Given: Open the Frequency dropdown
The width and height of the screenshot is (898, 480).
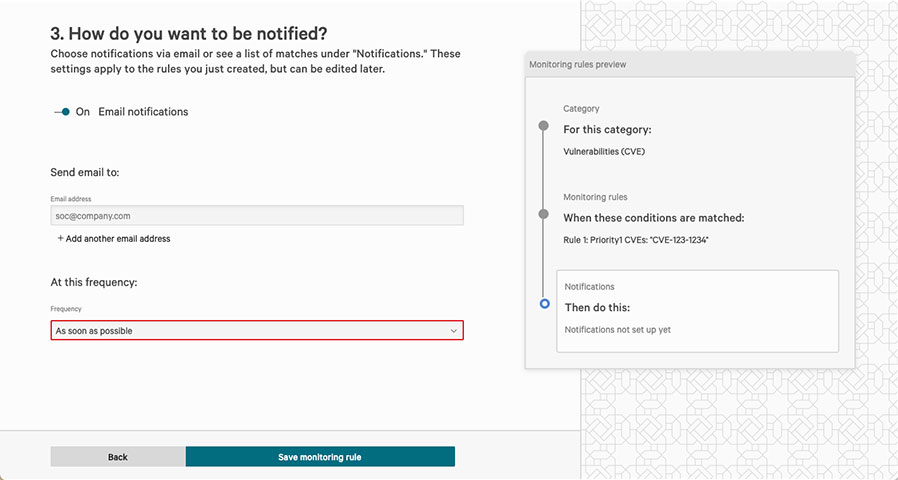Looking at the screenshot, I should tap(257, 331).
